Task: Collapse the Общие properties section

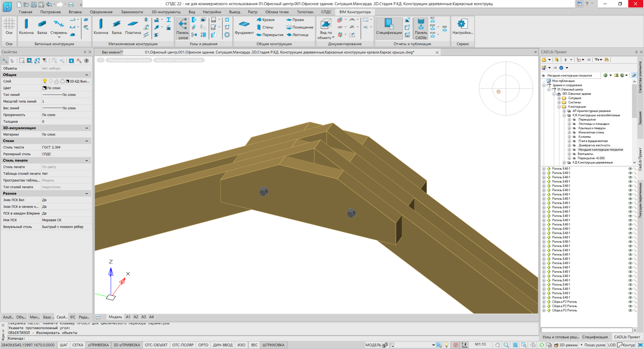Action: [87, 75]
